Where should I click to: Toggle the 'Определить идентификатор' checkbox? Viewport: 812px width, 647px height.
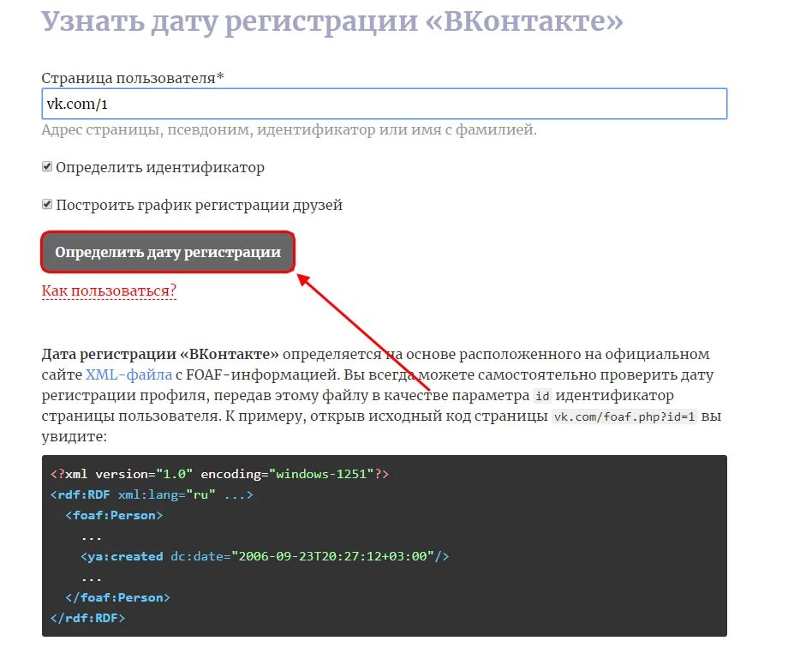point(47,167)
